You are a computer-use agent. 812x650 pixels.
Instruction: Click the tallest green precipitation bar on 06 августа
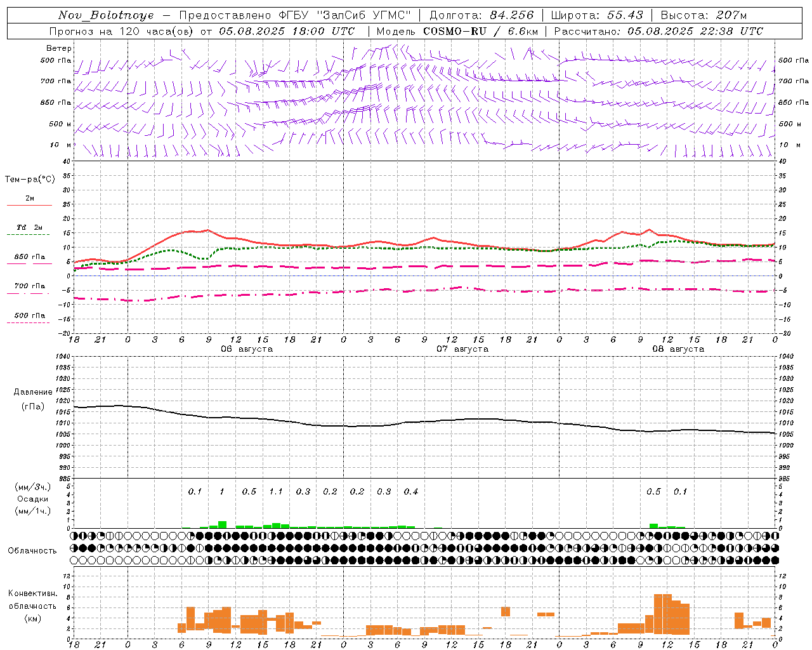pyautogui.click(x=222, y=525)
